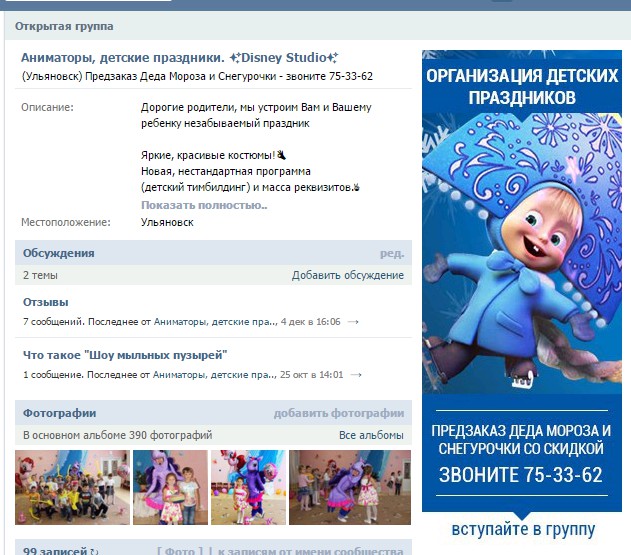Click Открытая группа header label
The width and height of the screenshot is (631, 555).
(64, 27)
